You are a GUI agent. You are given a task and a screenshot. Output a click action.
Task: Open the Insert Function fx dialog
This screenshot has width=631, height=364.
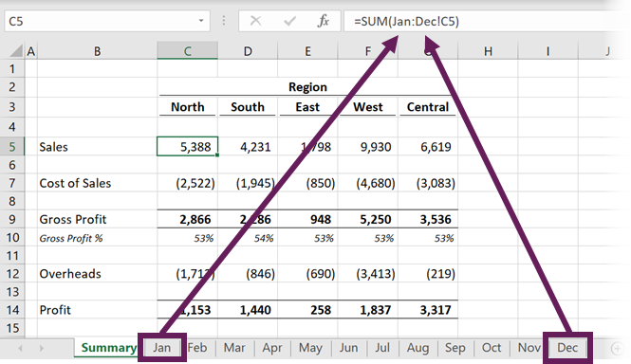(x=324, y=21)
